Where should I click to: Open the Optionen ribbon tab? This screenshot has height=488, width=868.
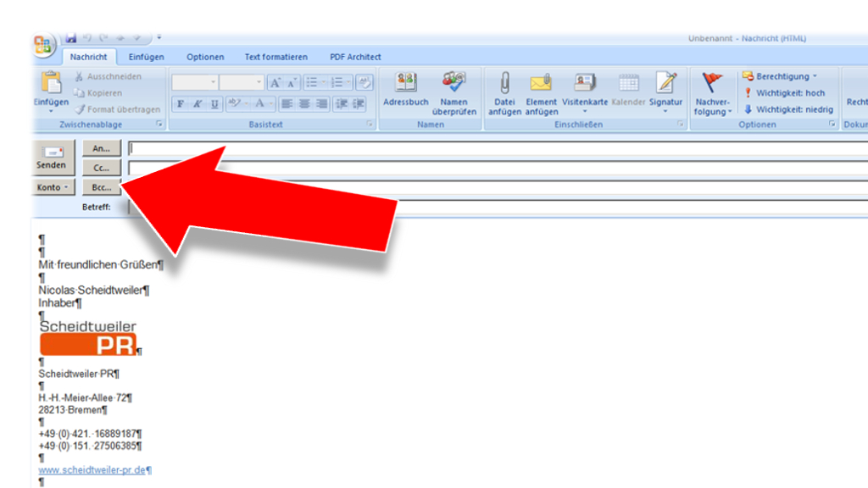(x=205, y=57)
